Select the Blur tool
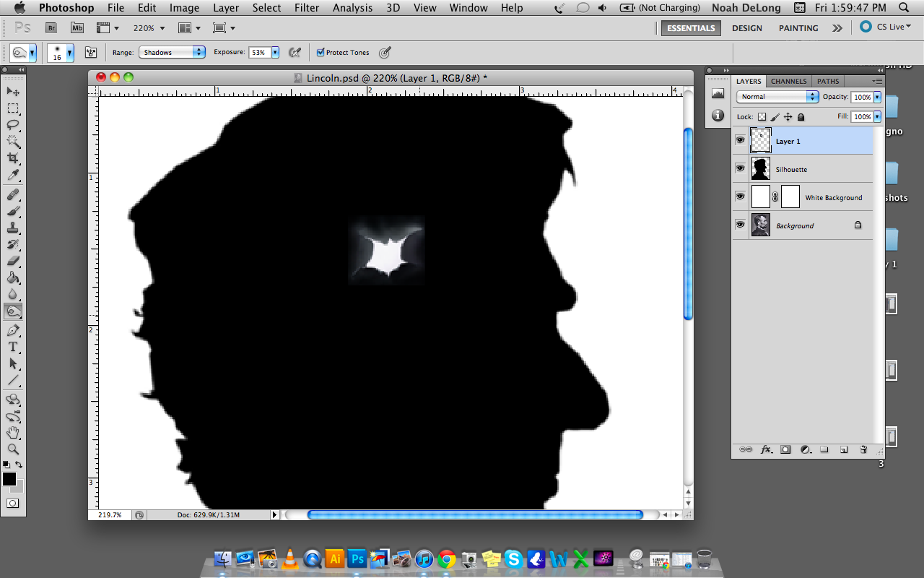Viewport: 924px width, 578px height. click(x=13, y=295)
